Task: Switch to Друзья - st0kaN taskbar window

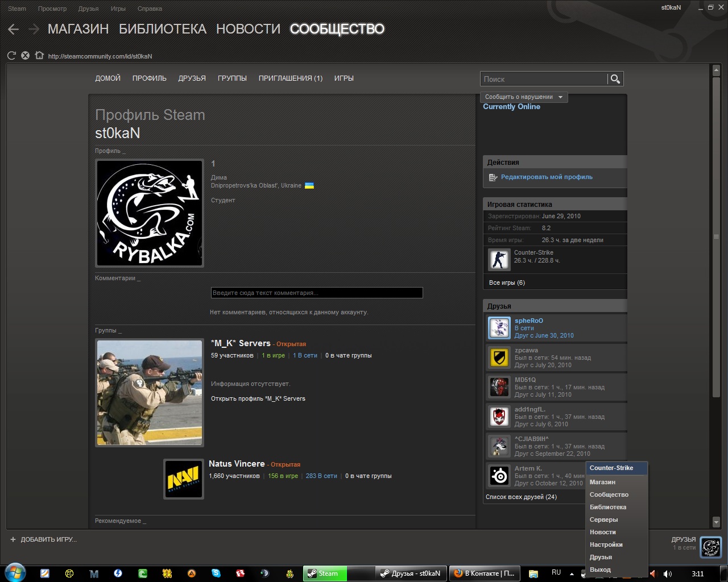Action: 411,573
